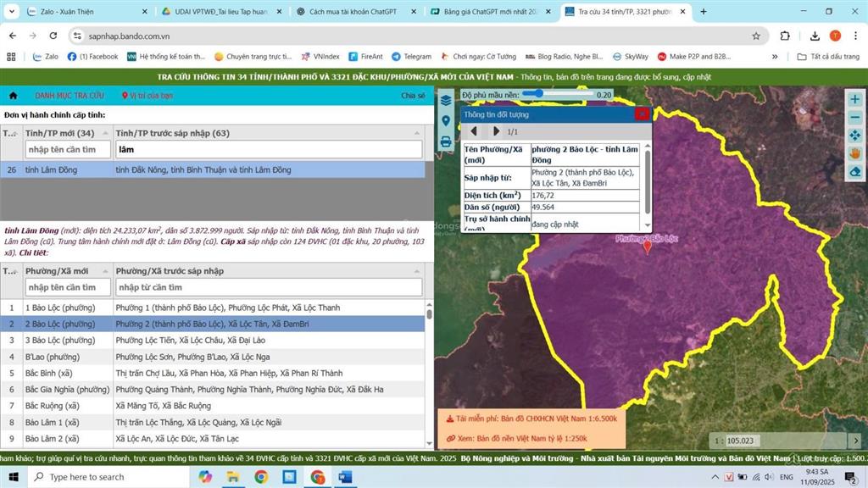This screenshot has width=868, height=488.
Task: Expand the hidden bookmarks chevron
Action: (775, 57)
